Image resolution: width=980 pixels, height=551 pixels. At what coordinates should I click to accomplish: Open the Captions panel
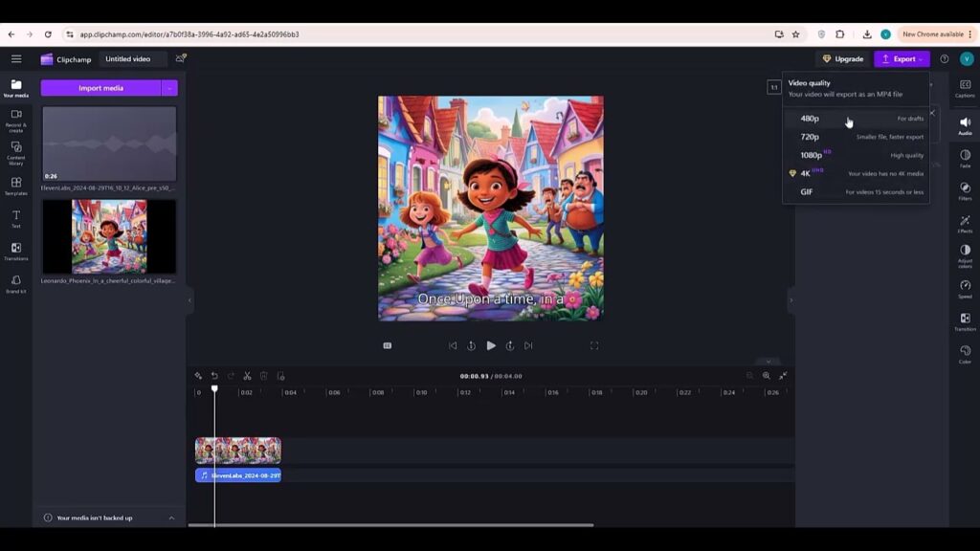965,89
